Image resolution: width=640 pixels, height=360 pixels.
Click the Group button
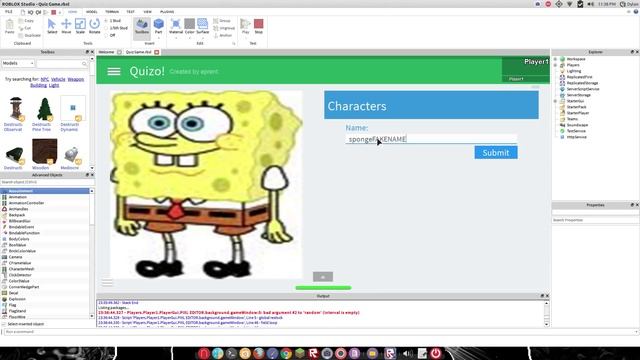click(x=222, y=20)
